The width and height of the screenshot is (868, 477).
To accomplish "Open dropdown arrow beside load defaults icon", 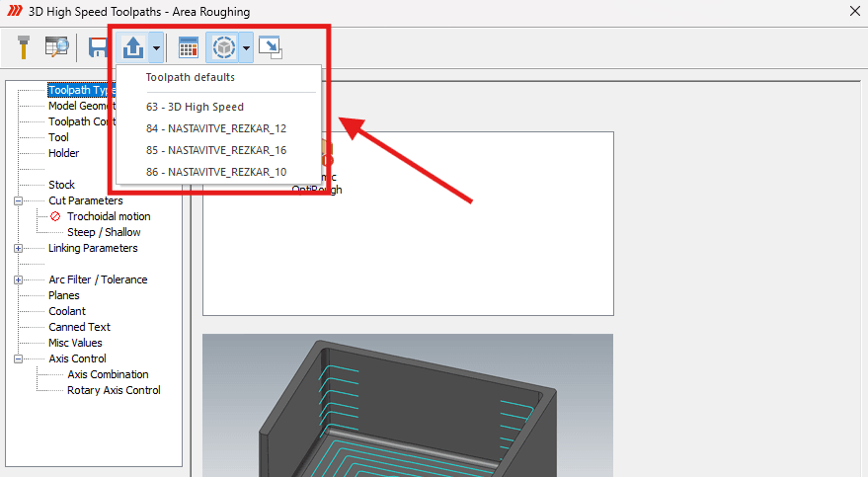I will point(156,48).
